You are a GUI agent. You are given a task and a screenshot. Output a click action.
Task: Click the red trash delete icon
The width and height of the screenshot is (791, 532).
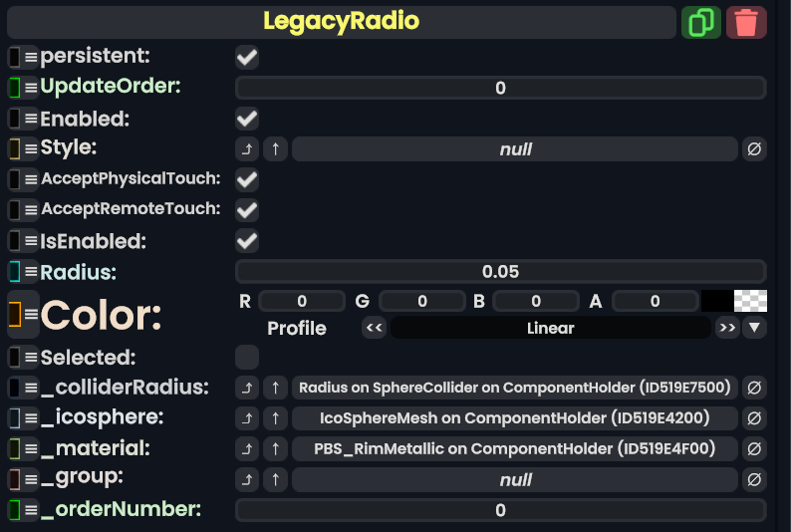tap(746, 22)
